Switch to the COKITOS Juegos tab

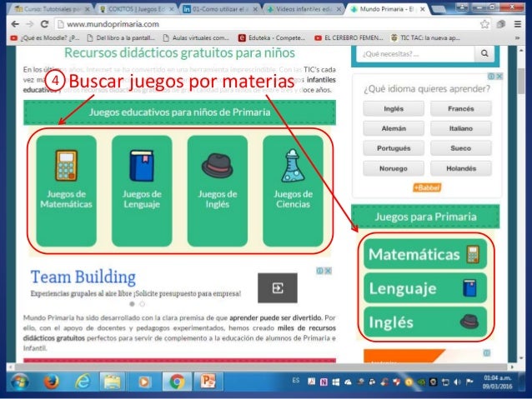click(137, 9)
